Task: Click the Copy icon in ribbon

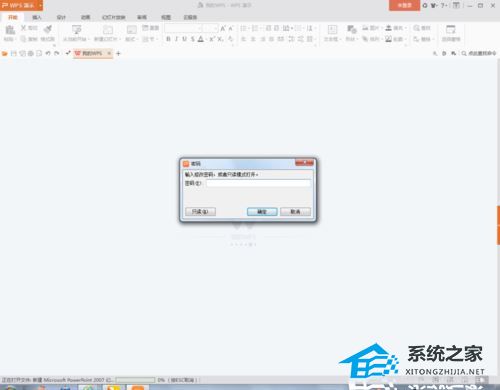Action: (23, 39)
